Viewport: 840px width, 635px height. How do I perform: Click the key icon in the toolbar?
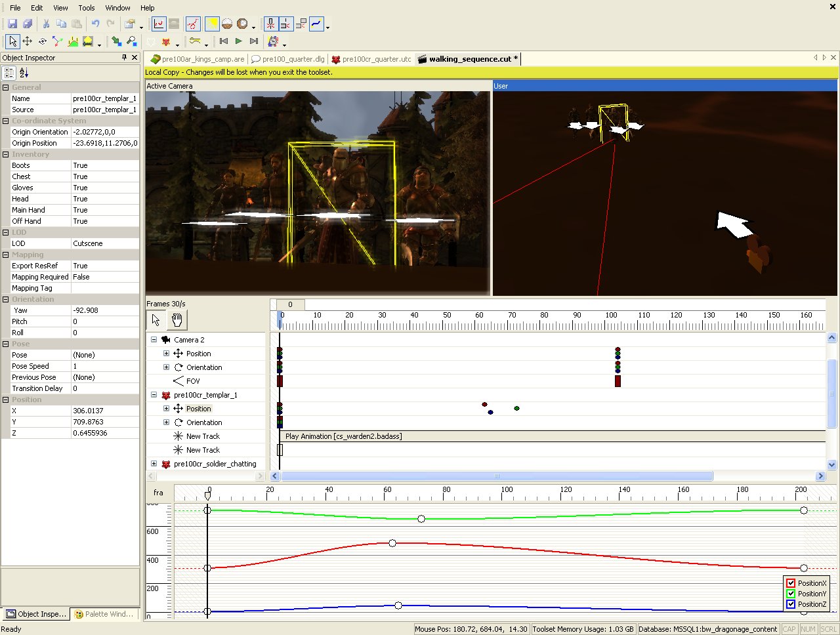(x=194, y=41)
